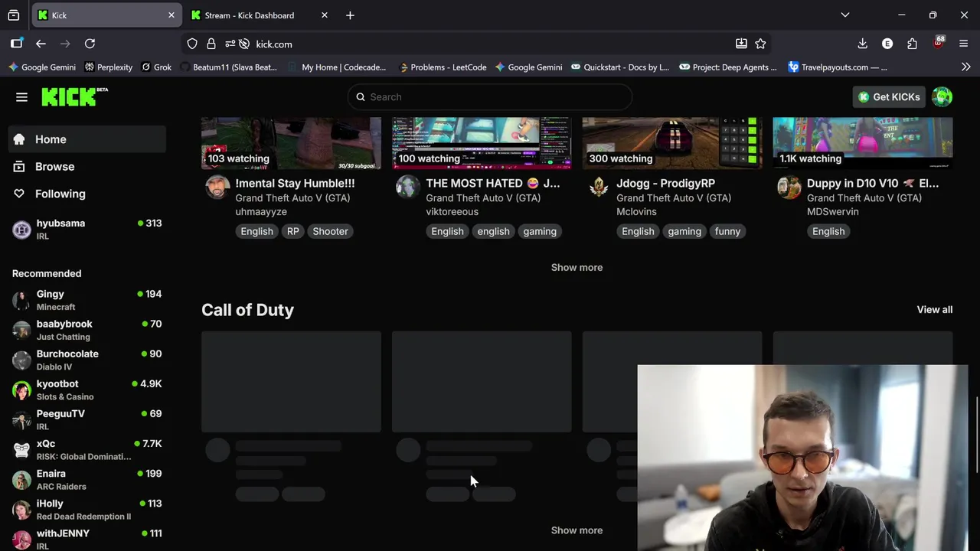The width and height of the screenshot is (980, 551).
Task: Open 'Jdogg - ProdigyRP' stream title
Action: [x=665, y=184]
